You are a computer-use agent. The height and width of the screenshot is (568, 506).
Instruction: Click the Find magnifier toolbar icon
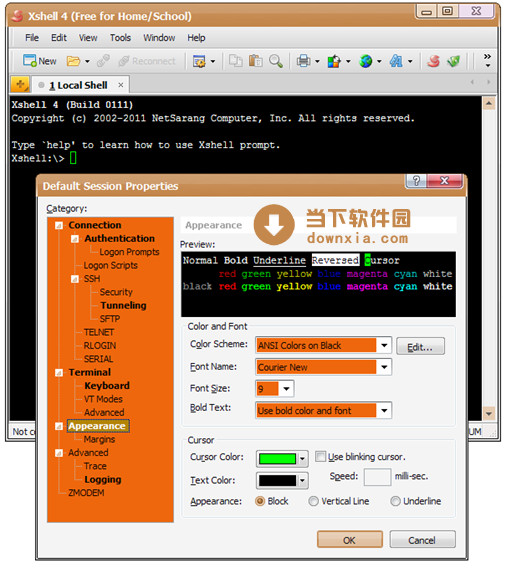tap(276, 61)
